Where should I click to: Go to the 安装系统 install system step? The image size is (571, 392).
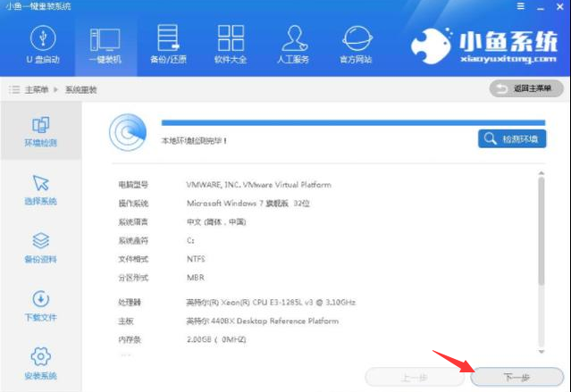(x=40, y=363)
